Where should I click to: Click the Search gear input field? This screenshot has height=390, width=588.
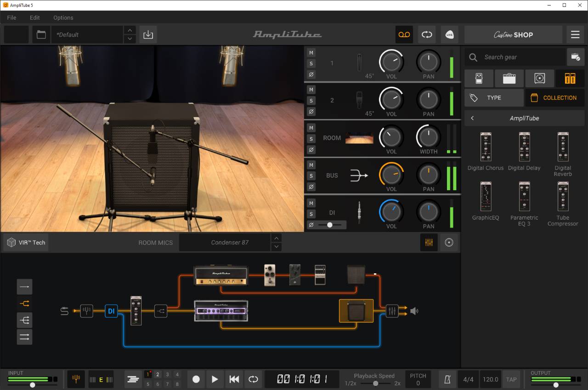pos(514,57)
